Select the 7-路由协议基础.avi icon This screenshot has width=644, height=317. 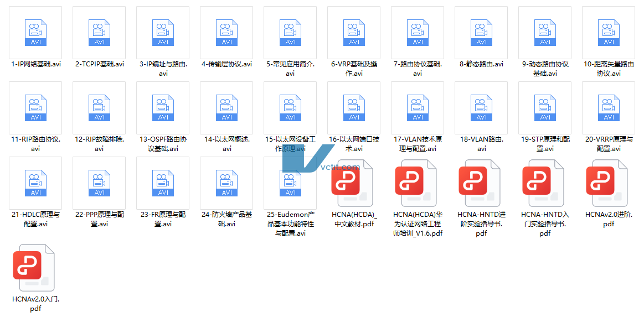pos(418,33)
